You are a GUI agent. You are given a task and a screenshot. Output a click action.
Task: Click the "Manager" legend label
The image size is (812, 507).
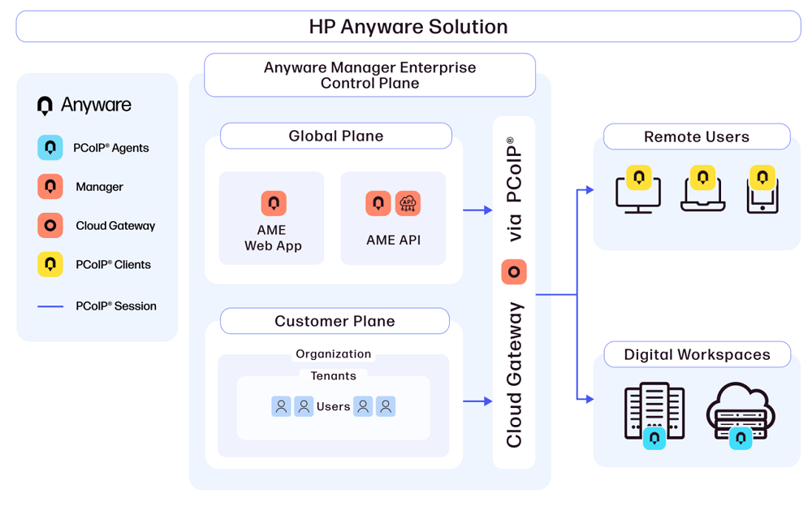99,187
